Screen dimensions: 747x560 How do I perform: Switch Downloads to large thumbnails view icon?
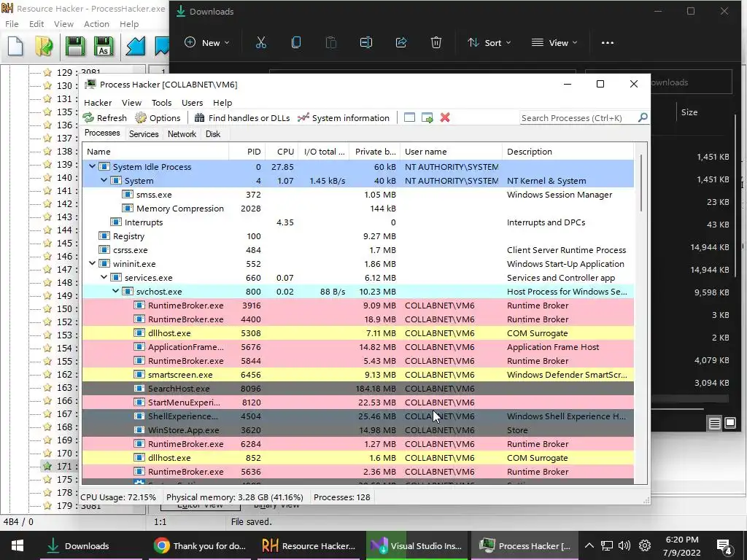(729, 423)
